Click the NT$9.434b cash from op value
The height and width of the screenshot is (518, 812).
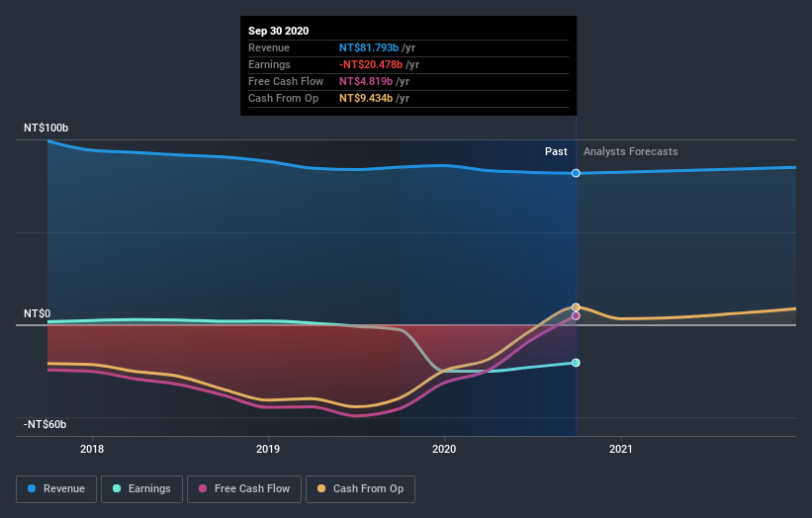pos(366,98)
